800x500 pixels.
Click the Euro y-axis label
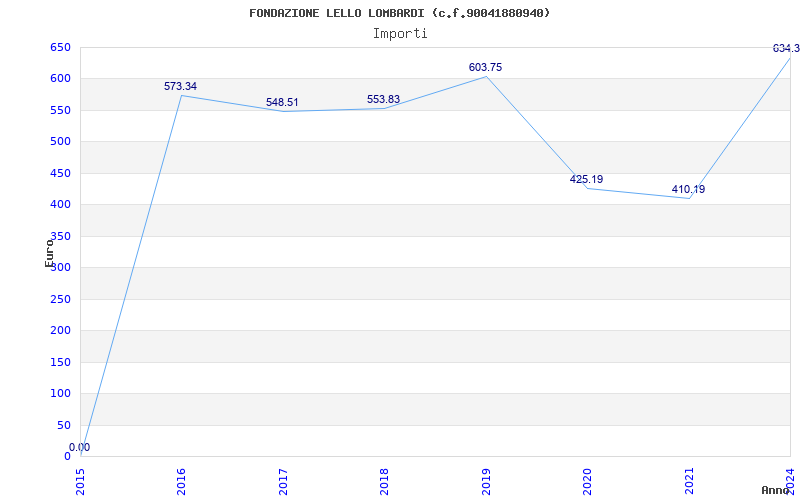pos(49,253)
